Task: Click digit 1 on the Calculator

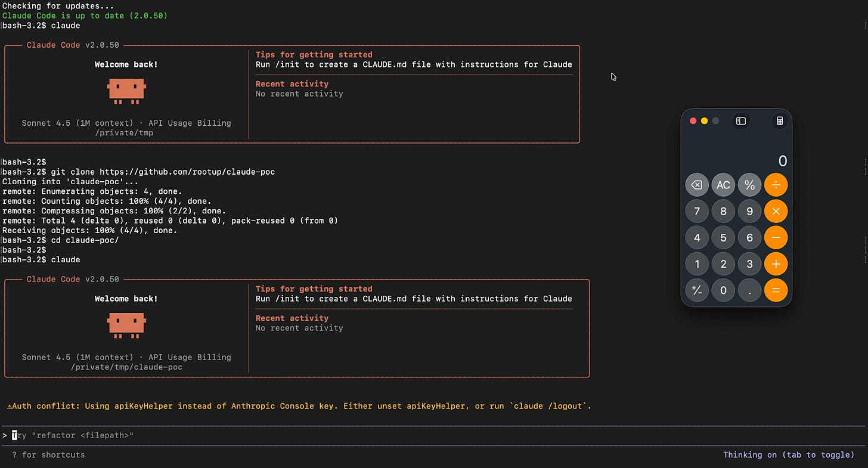Action: click(x=697, y=264)
